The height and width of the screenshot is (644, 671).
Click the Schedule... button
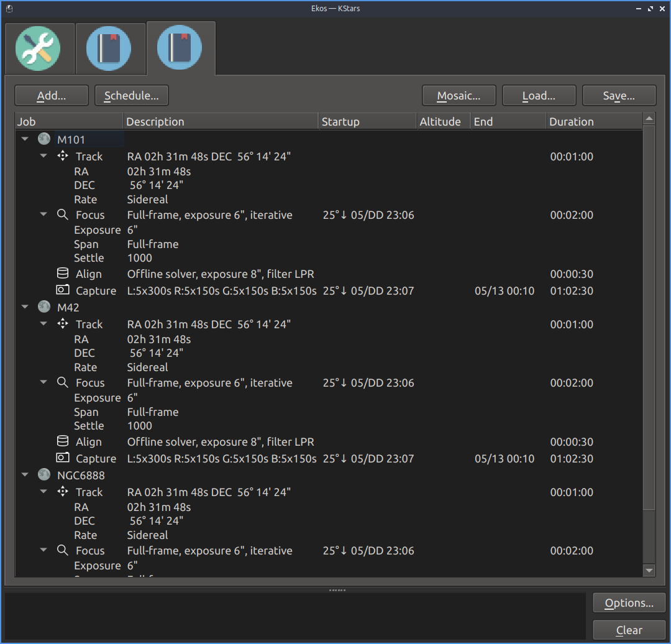(x=131, y=96)
